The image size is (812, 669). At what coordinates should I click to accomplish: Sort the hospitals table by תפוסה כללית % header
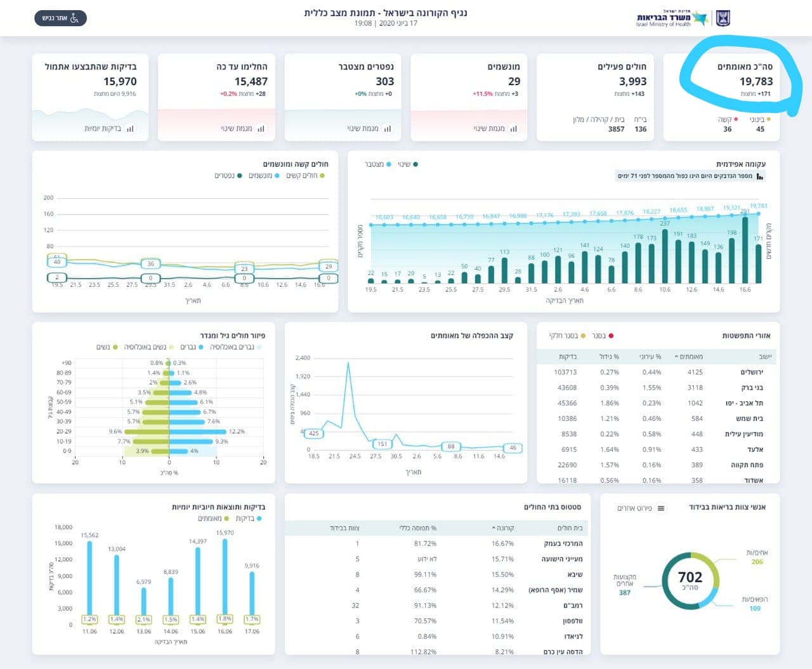click(417, 528)
